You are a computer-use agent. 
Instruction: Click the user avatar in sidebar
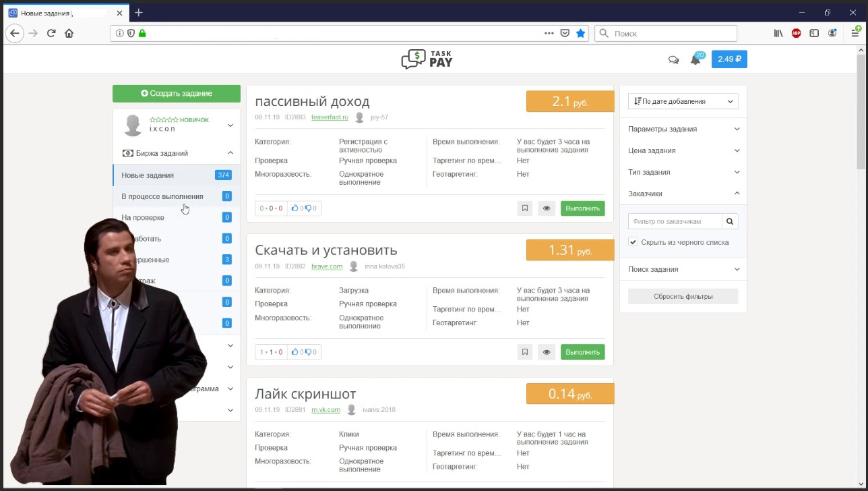[133, 125]
